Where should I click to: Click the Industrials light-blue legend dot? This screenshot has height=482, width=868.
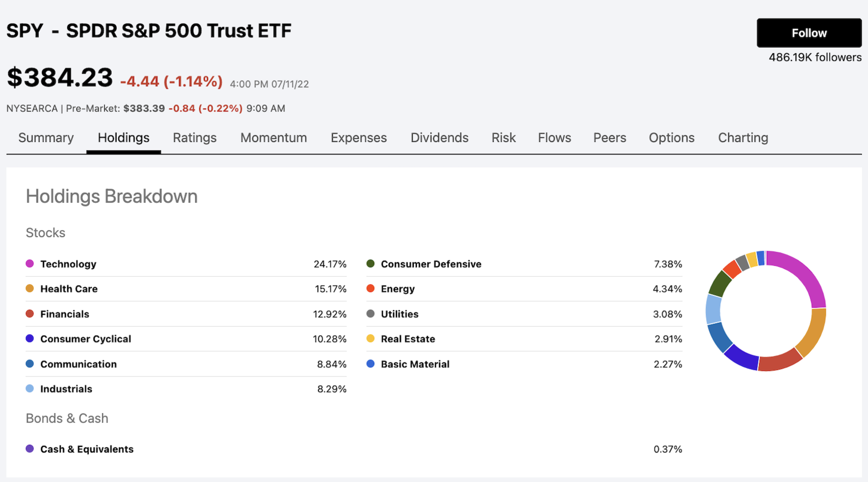[30, 389]
